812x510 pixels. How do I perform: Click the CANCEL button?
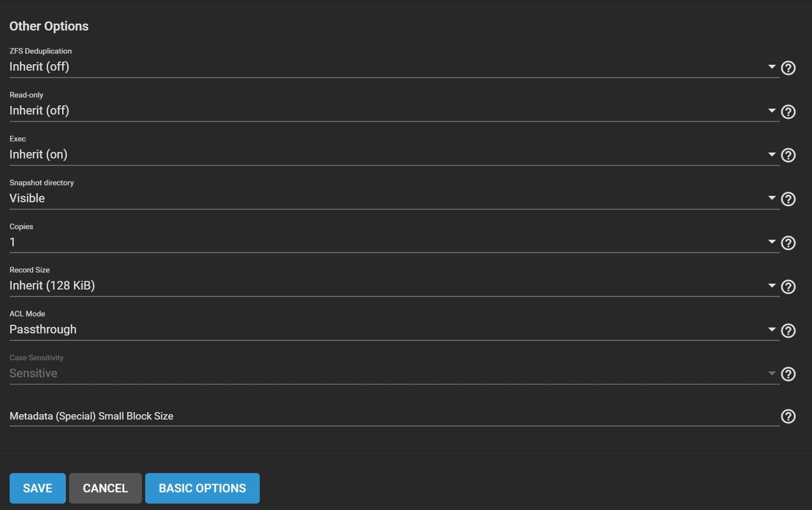106,488
